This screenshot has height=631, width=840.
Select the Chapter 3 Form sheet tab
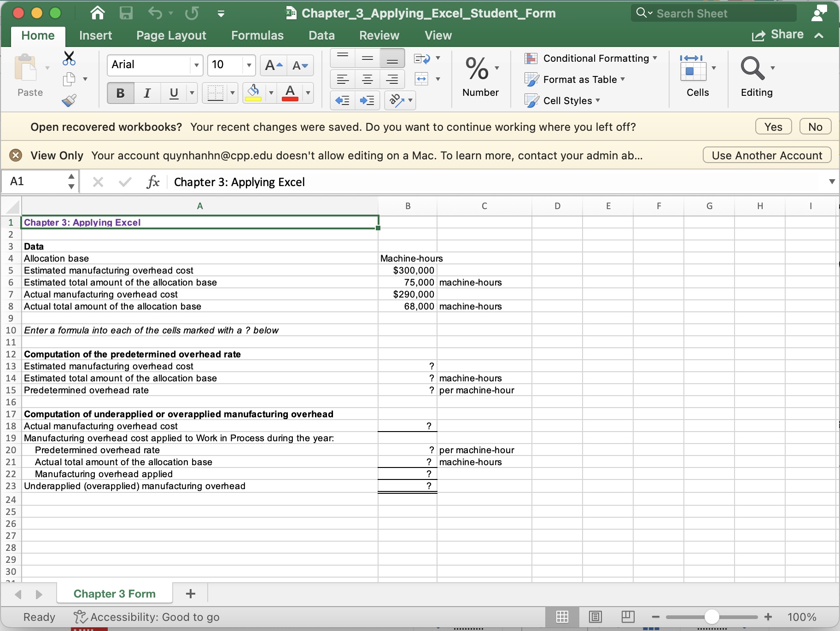114,593
